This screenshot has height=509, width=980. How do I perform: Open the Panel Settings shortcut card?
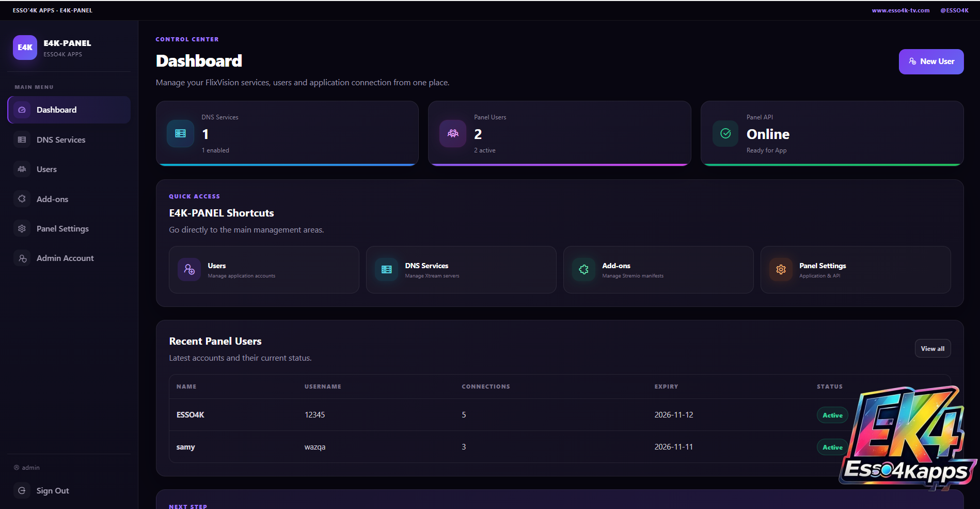point(856,270)
